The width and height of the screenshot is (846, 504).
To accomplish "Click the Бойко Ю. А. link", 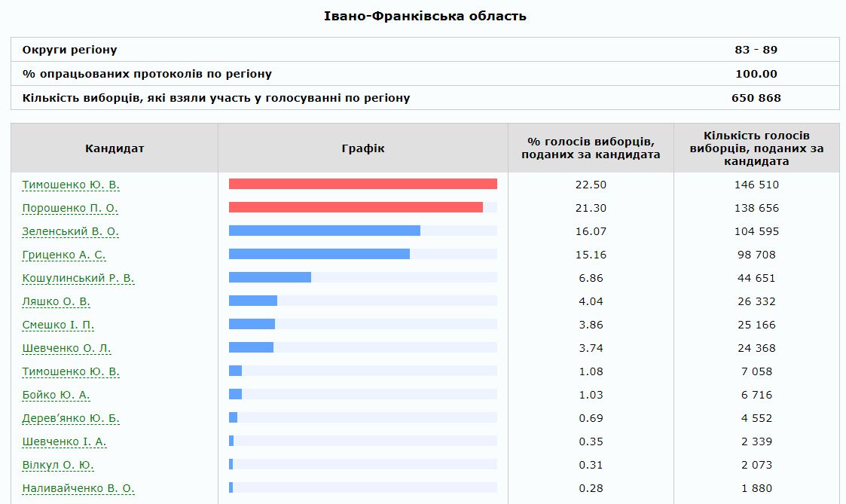I will (x=56, y=395).
